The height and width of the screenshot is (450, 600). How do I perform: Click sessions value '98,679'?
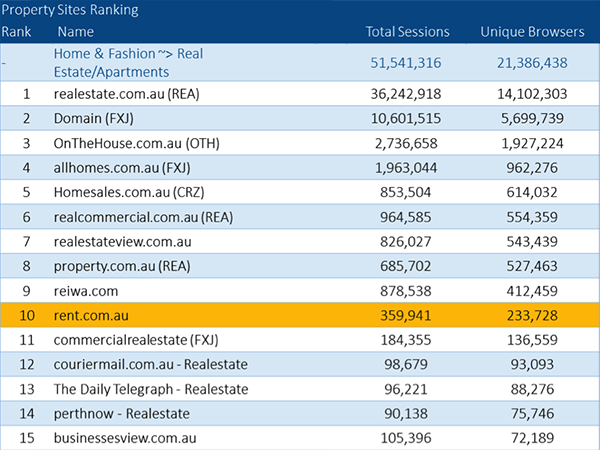pyautogui.click(x=406, y=365)
